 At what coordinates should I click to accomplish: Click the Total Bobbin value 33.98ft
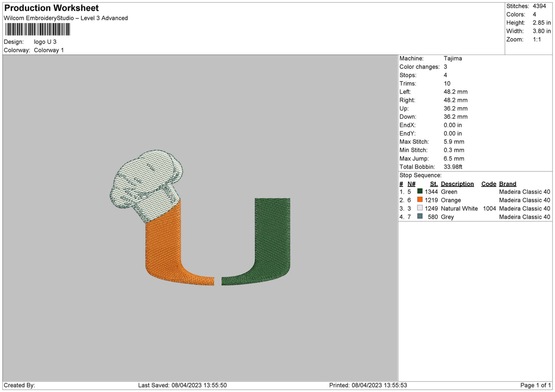[x=453, y=166]
